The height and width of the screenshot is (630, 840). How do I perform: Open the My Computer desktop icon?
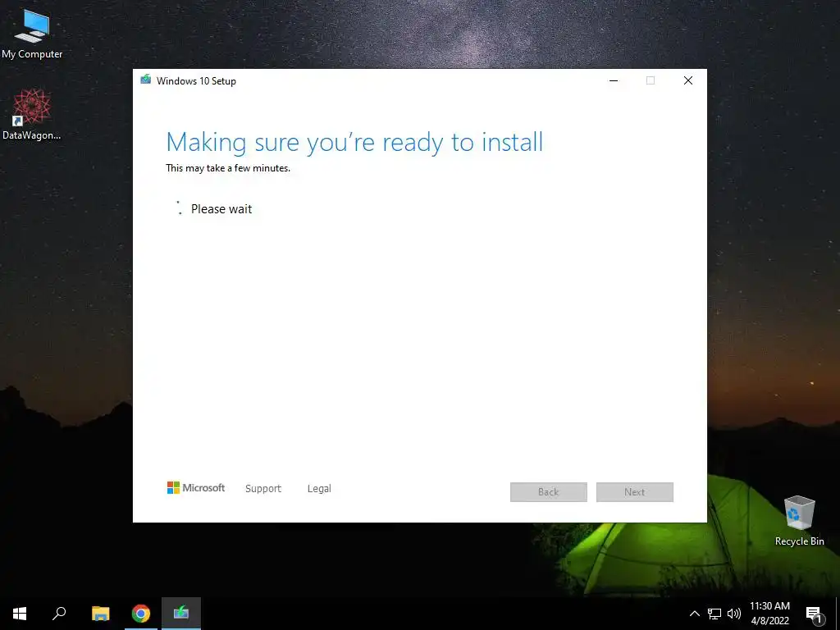coord(32,34)
